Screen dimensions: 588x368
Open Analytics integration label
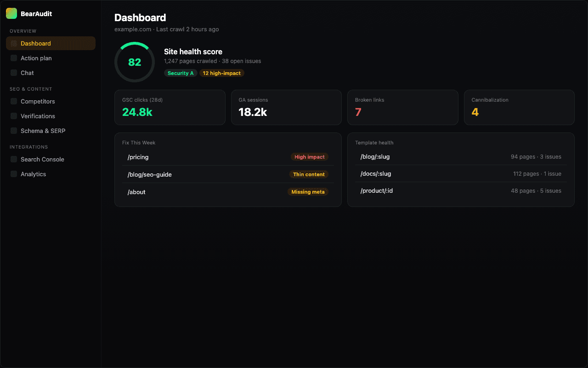[34, 174]
